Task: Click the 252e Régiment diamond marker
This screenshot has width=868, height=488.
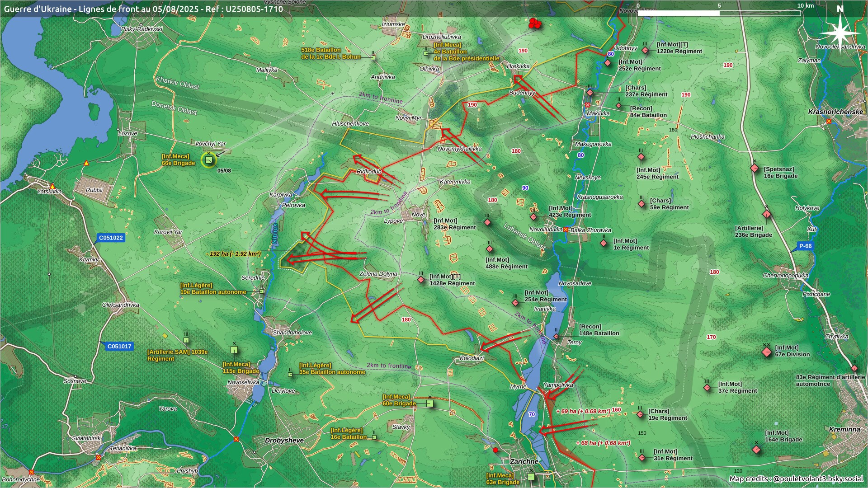Action: pyautogui.click(x=608, y=63)
